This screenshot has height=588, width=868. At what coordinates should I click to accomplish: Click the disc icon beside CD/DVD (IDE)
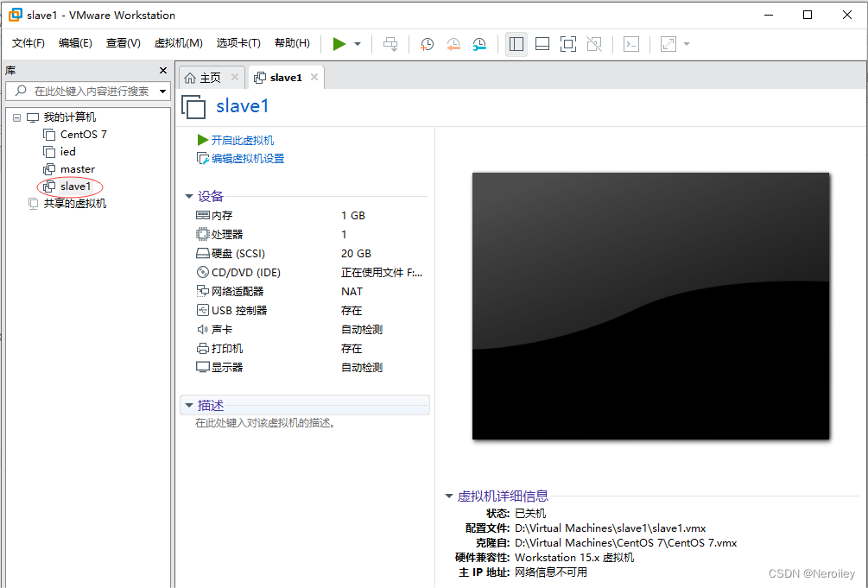203,272
